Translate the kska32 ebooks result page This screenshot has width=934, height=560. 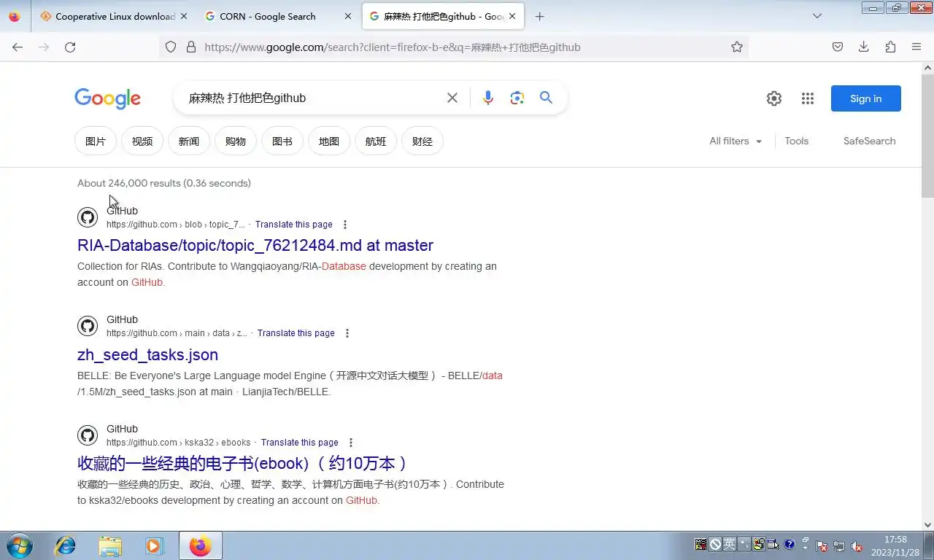[x=299, y=443]
